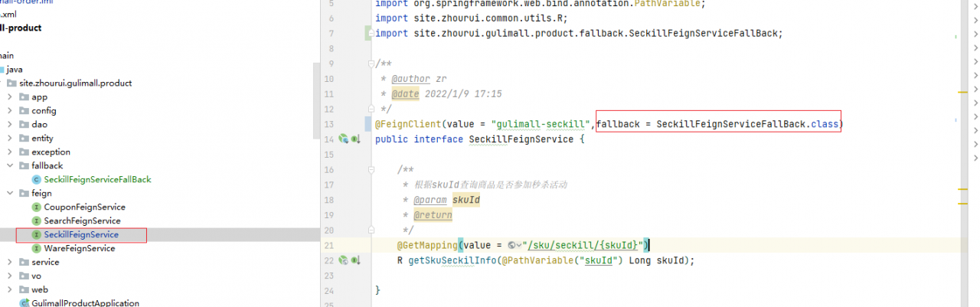The image size is (980, 307).
Task: Collapse the feign package node
Action: coord(10,193)
